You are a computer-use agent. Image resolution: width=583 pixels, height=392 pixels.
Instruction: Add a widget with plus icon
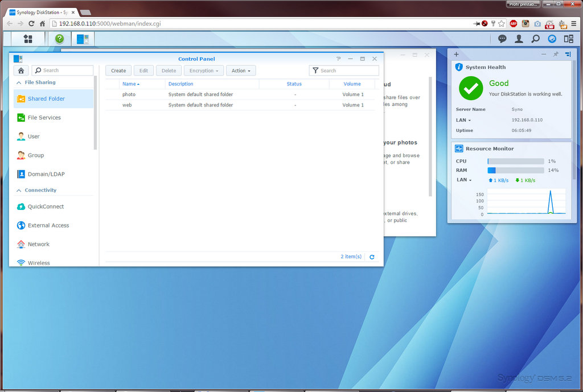tap(456, 54)
